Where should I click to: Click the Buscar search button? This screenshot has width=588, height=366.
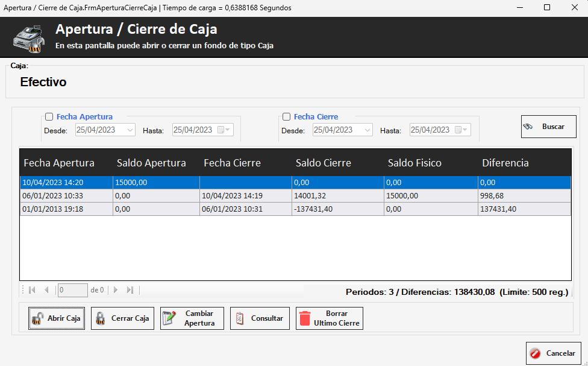(548, 127)
